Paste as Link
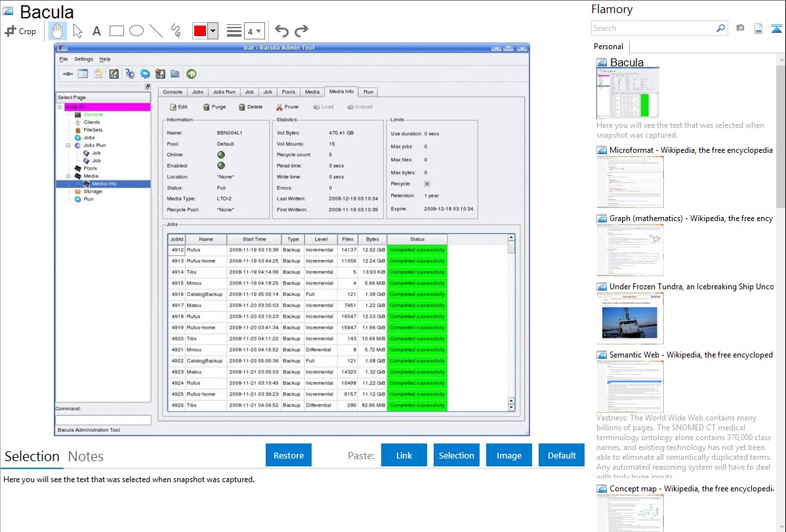This screenshot has width=786, height=532. click(404, 455)
